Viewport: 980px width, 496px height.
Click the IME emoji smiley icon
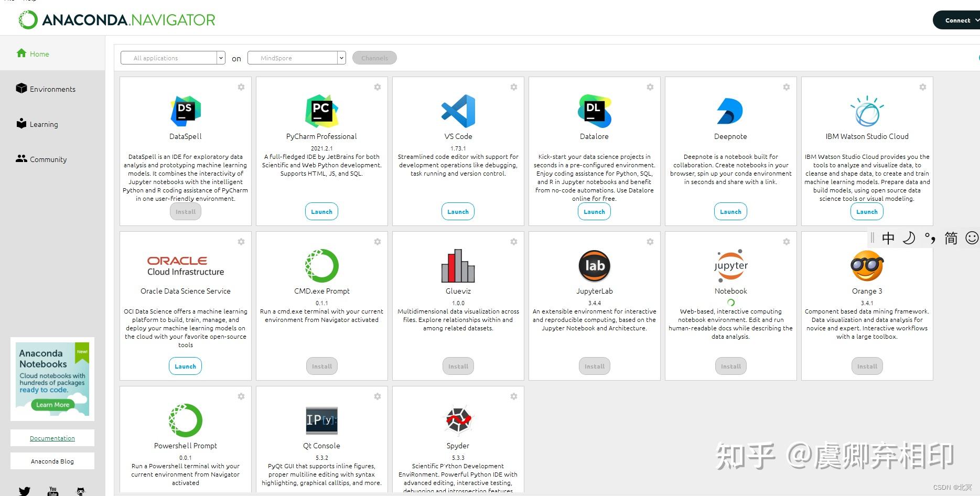(x=972, y=238)
